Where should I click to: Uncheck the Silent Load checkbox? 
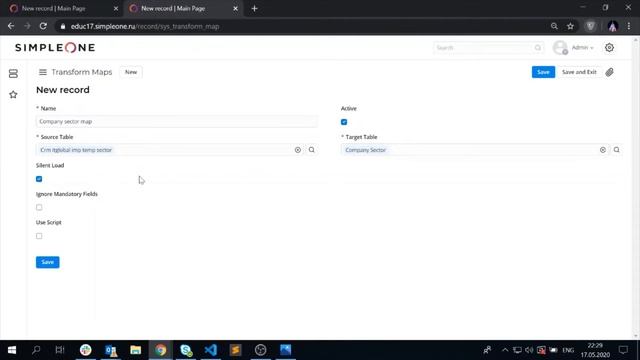(39, 179)
